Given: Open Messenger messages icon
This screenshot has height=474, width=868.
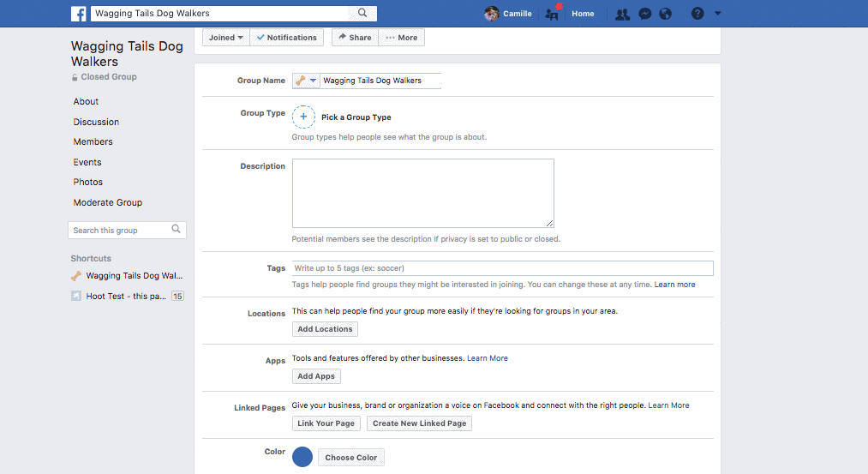Looking at the screenshot, I should click(x=645, y=14).
